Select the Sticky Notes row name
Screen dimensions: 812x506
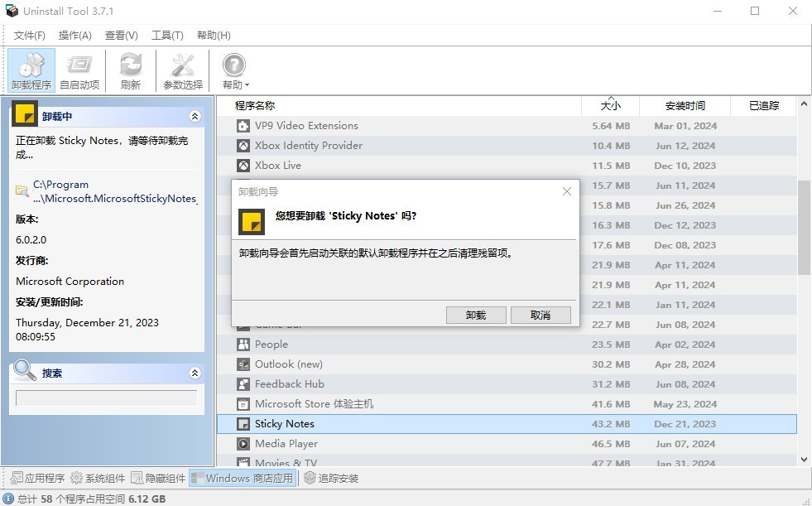click(284, 424)
